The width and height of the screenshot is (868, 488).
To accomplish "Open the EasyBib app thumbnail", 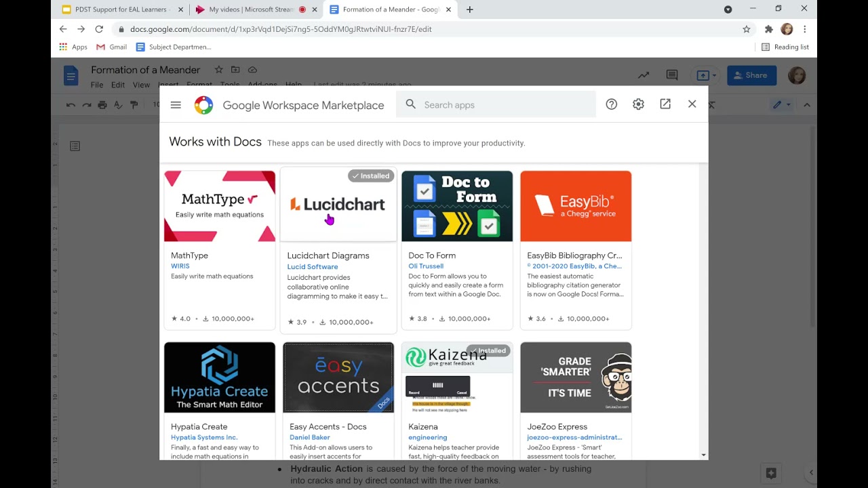I will click(576, 206).
